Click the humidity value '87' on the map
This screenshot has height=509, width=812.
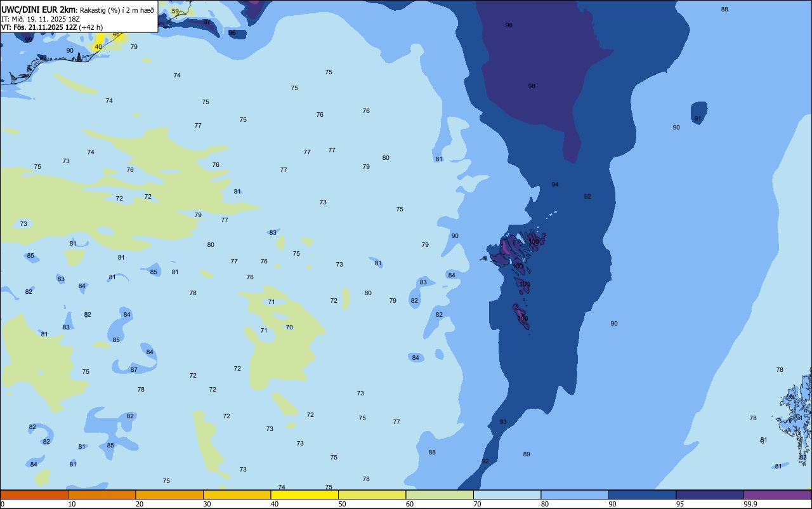click(x=134, y=370)
